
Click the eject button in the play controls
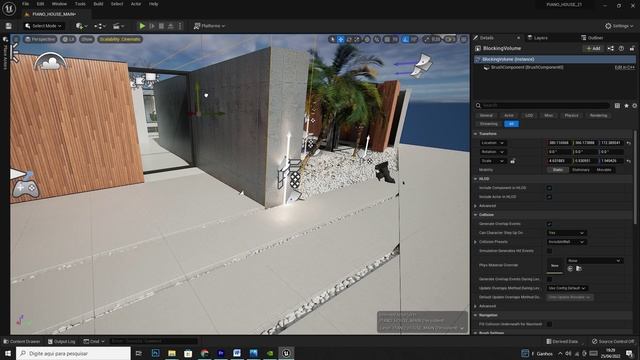pos(171,26)
